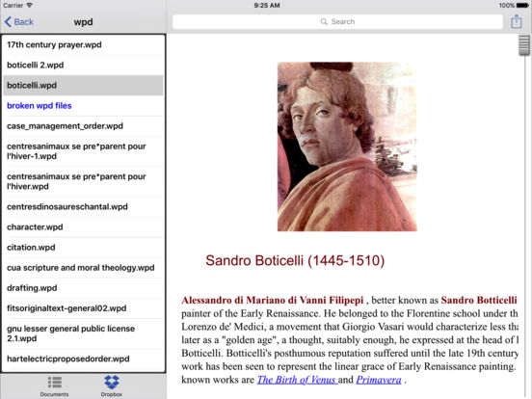This screenshot has width=532, height=399.
Task: Follow the Primavera link
Action: [x=379, y=380]
